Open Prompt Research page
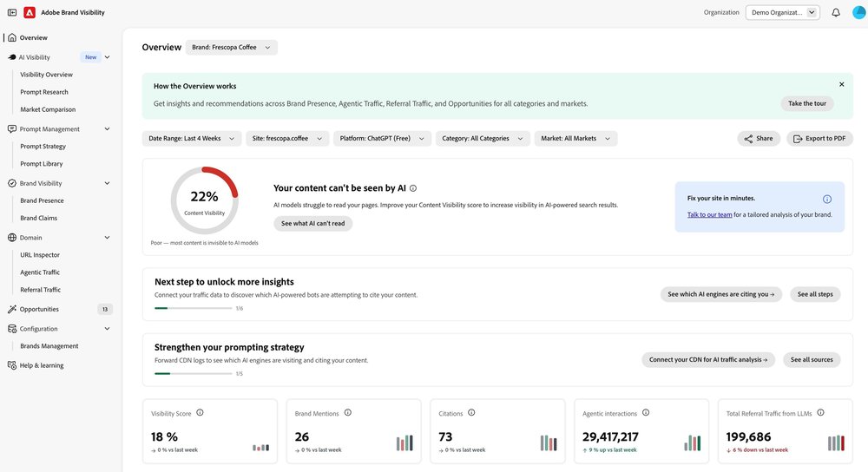This screenshot has width=868, height=472. [x=44, y=92]
